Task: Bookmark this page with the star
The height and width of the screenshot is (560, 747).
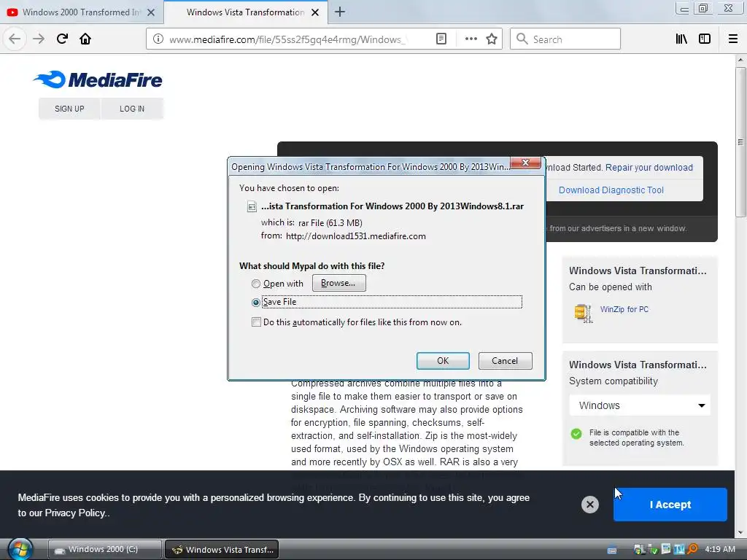Action: click(x=492, y=39)
